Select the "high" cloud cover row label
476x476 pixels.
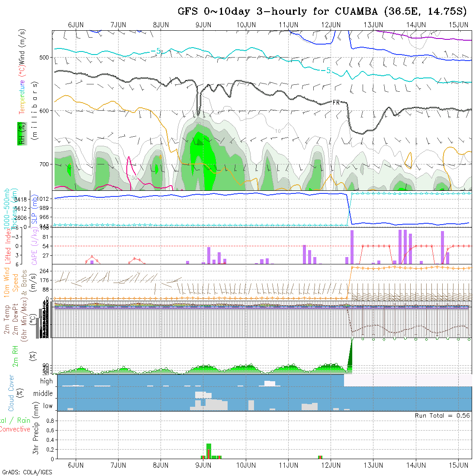click(x=46, y=381)
